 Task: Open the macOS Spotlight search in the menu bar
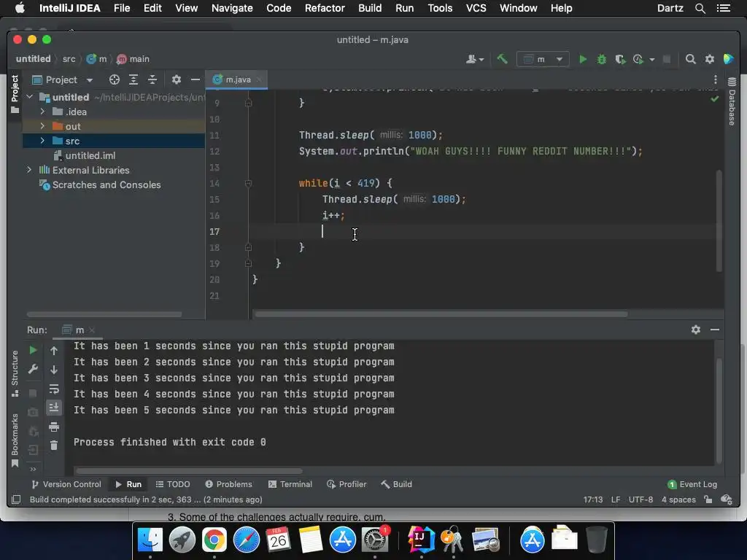pyautogui.click(x=700, y=8)
